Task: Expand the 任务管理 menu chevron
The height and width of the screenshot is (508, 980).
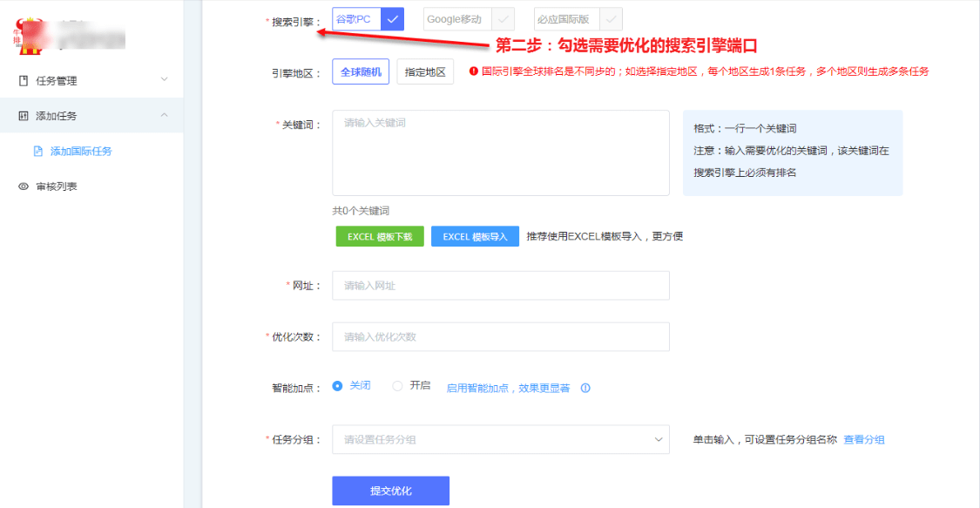Action: (165, 80)
